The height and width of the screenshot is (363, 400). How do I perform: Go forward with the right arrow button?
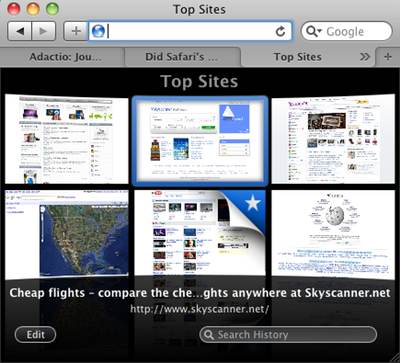coord(44,31)
